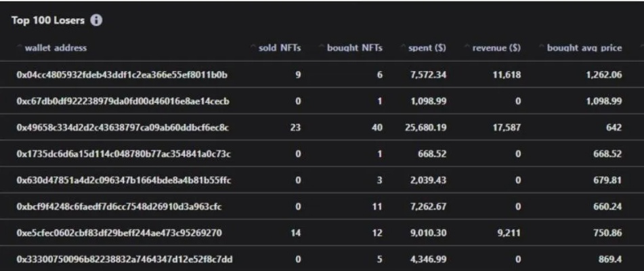The height and width of the screenshot is (271, 644).
Task: Select the 9,010.30 spent cell
Action: [x=429, y=233]
